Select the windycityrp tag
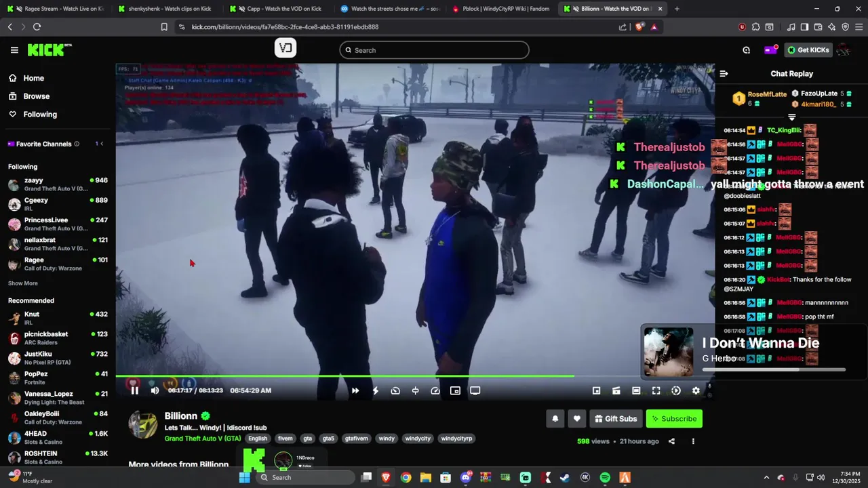This screenshot has width=868, height=488. (x=456, y=439)
